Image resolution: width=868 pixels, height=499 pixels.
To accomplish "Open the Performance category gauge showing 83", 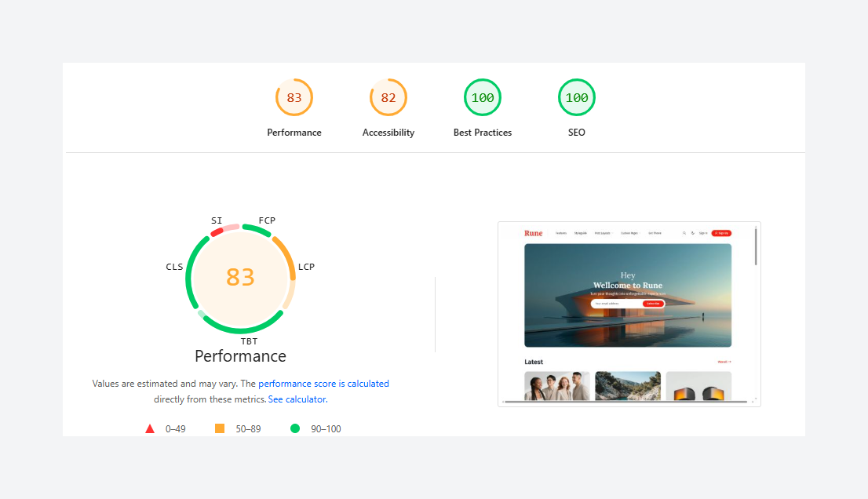I will (x=294, y=98).
